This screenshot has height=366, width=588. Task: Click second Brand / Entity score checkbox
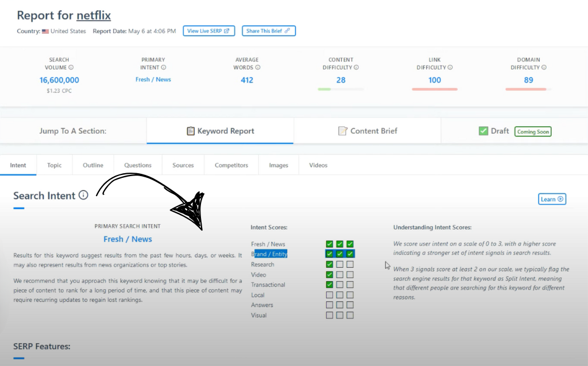340,254
